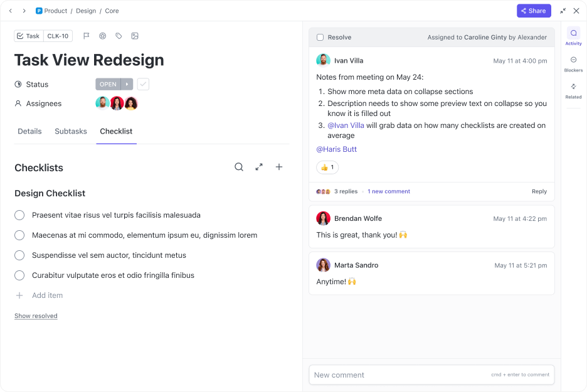Switch to the Subtasks tab
The width and height of the screenshot is (587, 392).
click(x=70, y=131)
